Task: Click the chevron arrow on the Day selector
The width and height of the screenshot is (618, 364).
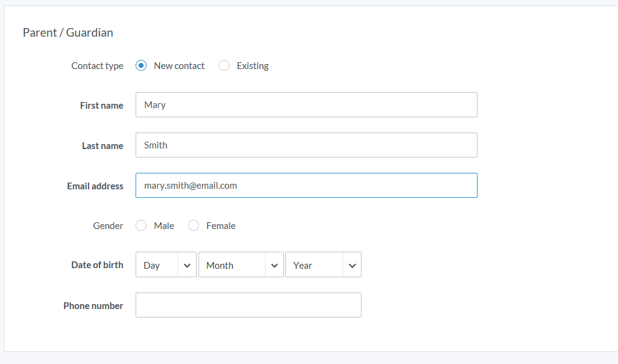Action: (187, 266)
